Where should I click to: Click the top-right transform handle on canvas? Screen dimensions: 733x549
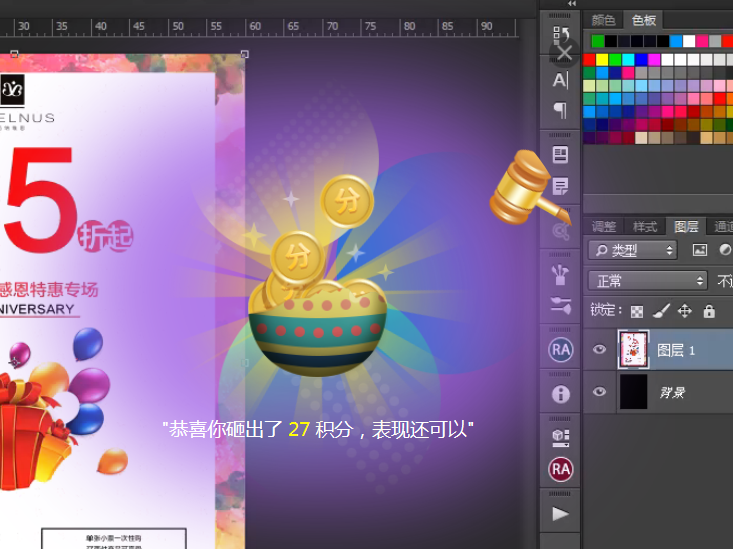tap(244, 54)
